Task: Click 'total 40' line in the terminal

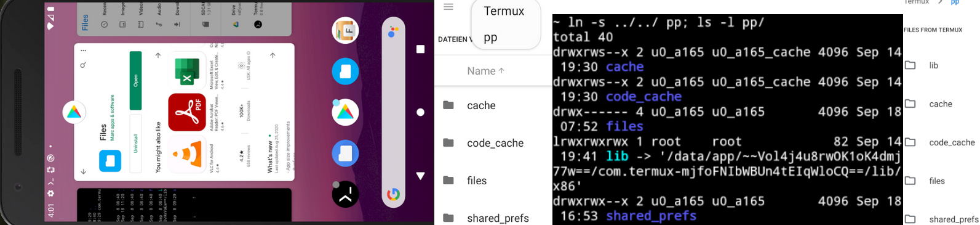Action: [583, 37]
